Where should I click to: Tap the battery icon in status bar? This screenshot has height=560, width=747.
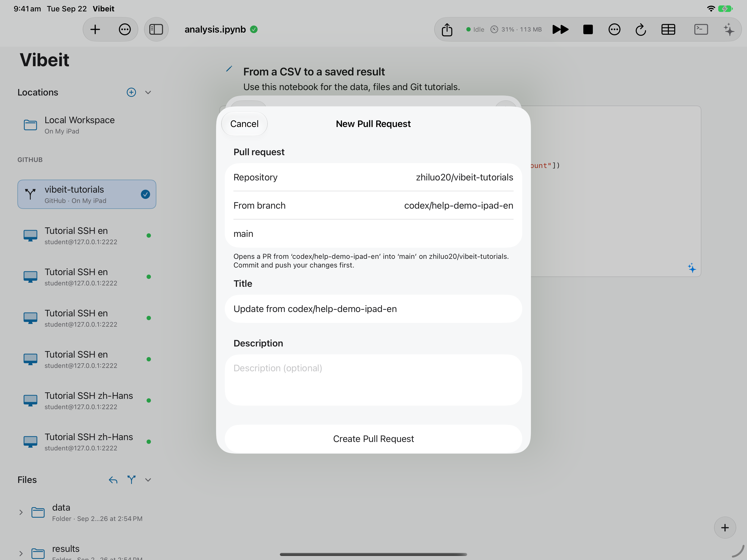tap(725, 8)
